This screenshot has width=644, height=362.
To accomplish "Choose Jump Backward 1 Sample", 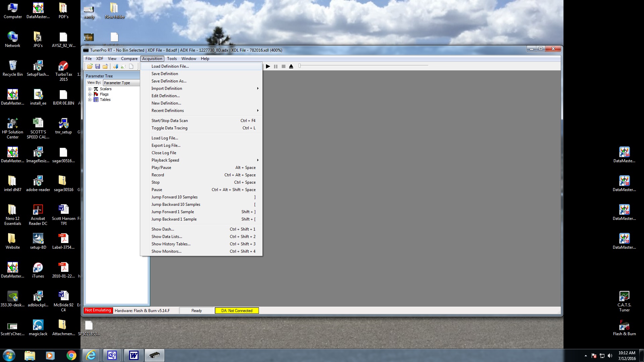I will pyautogui.click(x=201, y=219).
